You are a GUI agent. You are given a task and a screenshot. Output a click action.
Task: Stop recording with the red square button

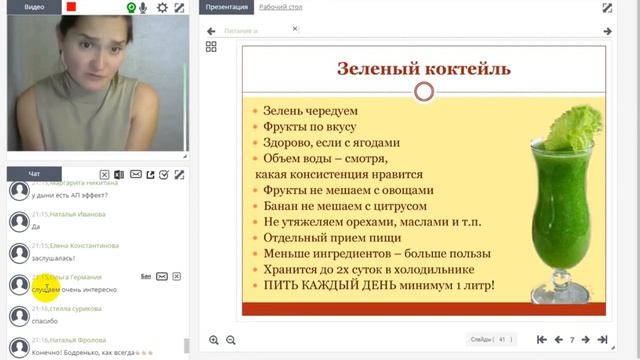[x=71, y=7]
